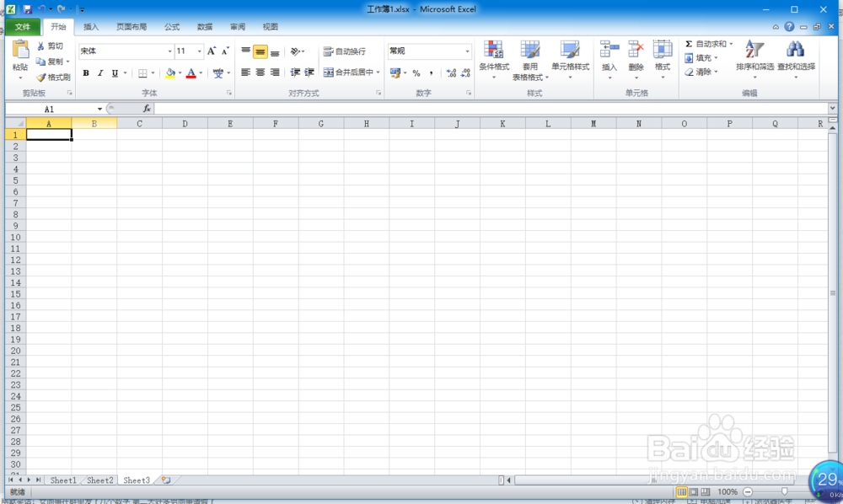
Task: Toggle align text left
Action: pos(245,72)
